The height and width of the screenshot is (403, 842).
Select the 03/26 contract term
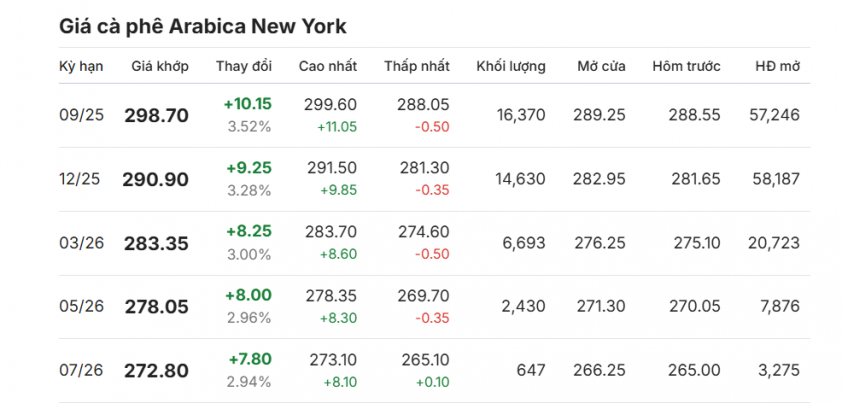[x=81, y=243]
